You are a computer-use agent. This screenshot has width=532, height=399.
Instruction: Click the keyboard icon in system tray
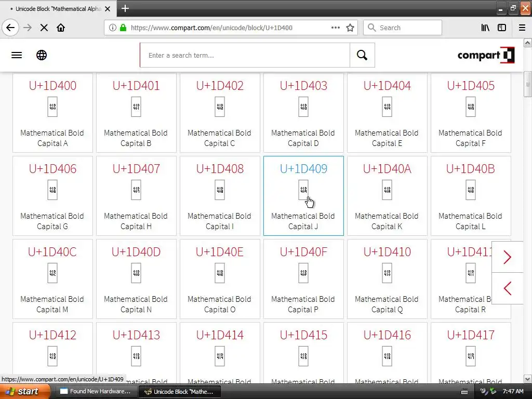464,392
